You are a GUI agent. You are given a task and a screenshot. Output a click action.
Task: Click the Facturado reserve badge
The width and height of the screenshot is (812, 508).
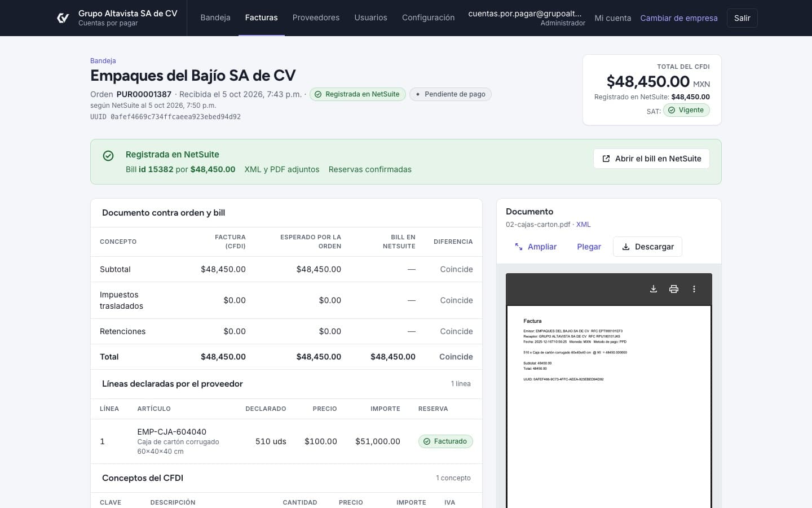[445, 441]
